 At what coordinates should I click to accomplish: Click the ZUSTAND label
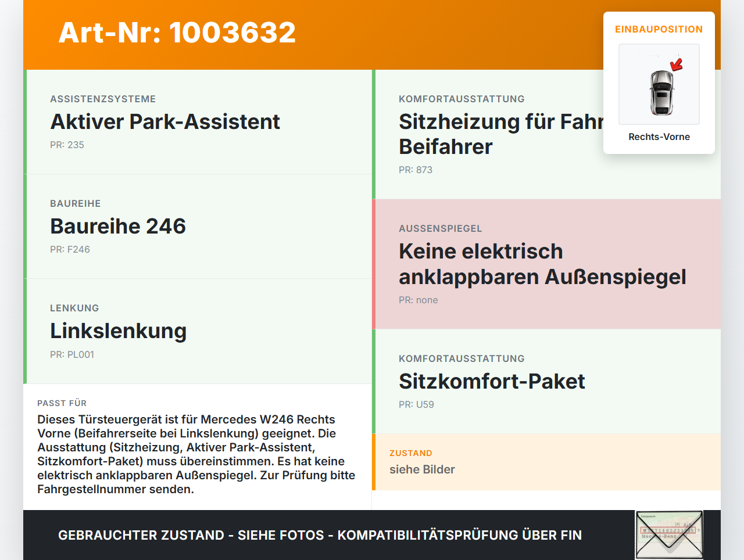(411, 453)
